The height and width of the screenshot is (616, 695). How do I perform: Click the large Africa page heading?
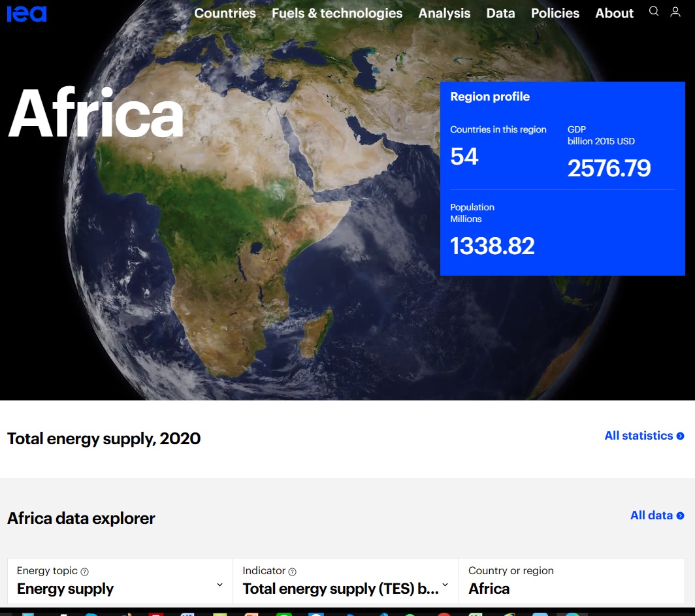point(96,114)
